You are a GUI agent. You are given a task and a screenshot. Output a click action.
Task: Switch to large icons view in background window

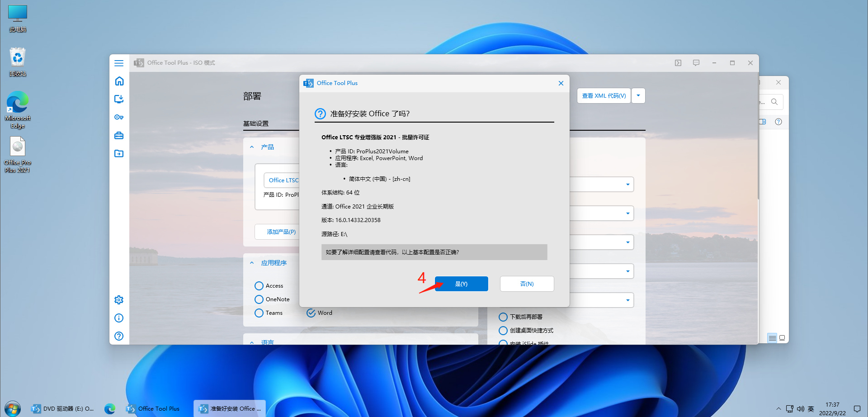[782, 338]
